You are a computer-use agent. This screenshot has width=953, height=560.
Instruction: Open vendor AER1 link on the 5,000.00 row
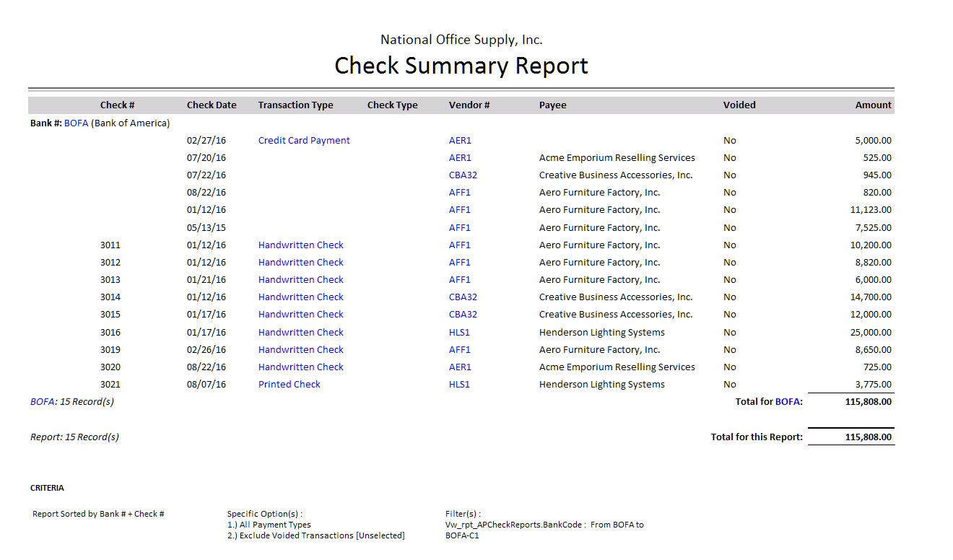(460, 141)
